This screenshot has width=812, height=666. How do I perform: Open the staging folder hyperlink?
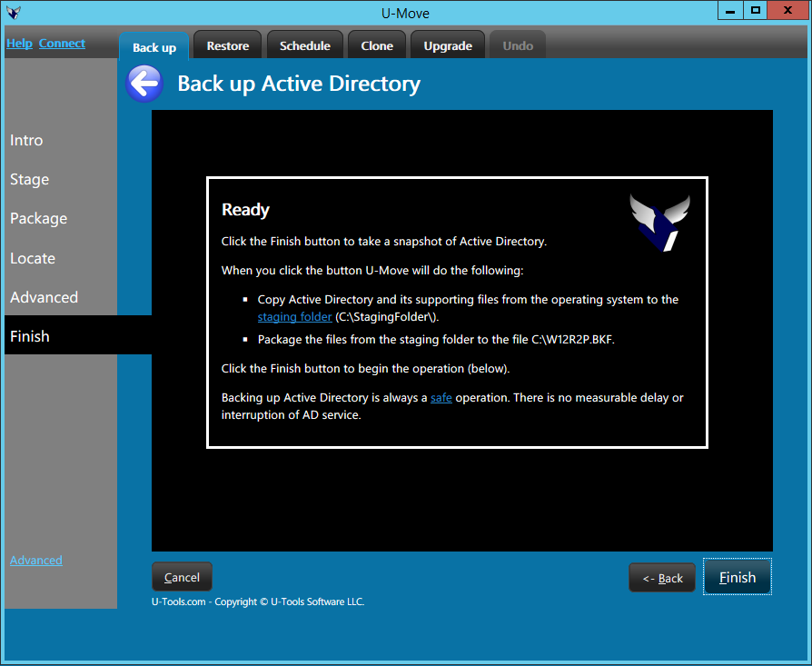click(x=294, y=317)
